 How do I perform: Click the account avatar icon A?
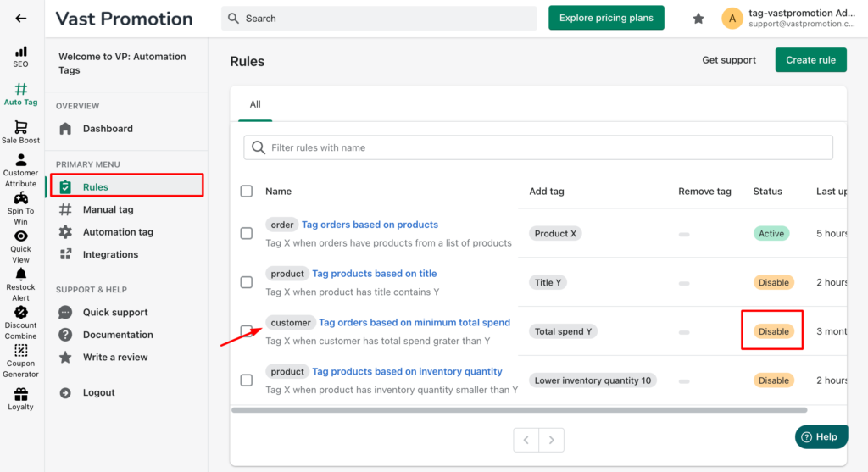(732, 19)
